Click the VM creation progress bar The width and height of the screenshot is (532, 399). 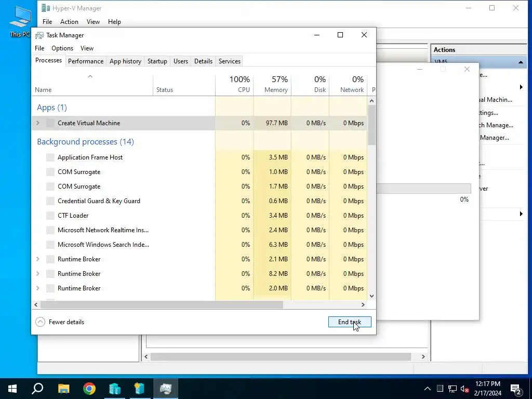coord(424,188)
